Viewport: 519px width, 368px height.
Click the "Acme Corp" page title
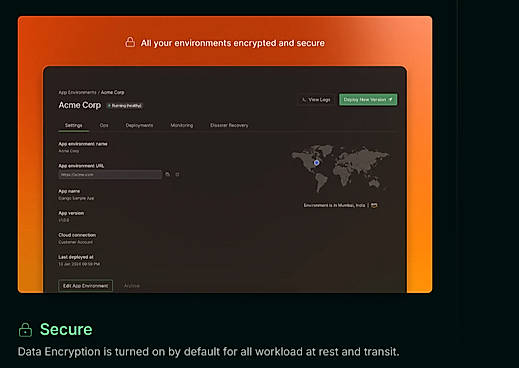tap(80, 105)
